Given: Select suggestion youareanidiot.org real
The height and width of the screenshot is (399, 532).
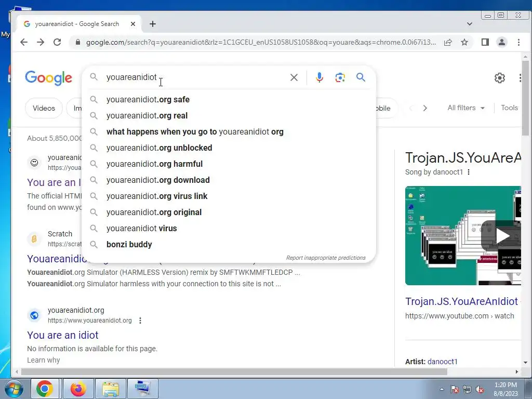Looking at the screenshot, I should pyautogui.click(x=229, y=116).
